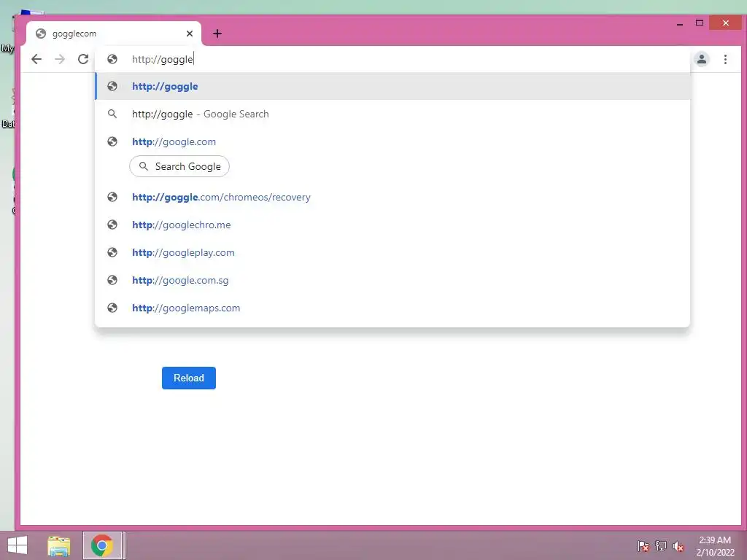
Task: Select the gogglecom tab
Action: [x=114, y=34]
